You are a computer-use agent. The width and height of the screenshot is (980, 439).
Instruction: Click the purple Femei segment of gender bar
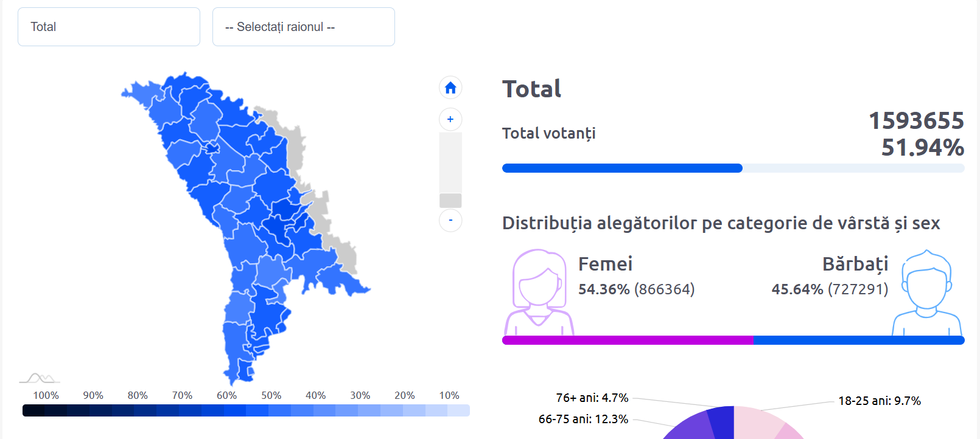pos(627,340)
